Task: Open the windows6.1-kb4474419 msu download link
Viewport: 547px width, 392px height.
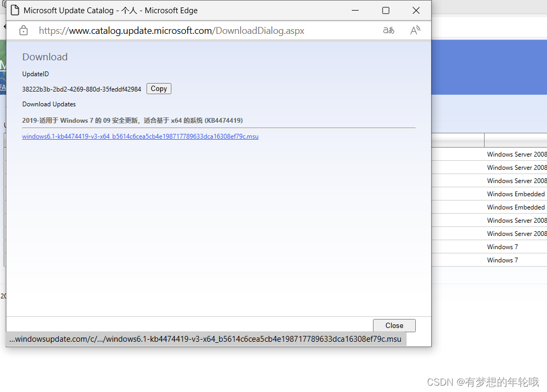Action: (x=140, y=136)
